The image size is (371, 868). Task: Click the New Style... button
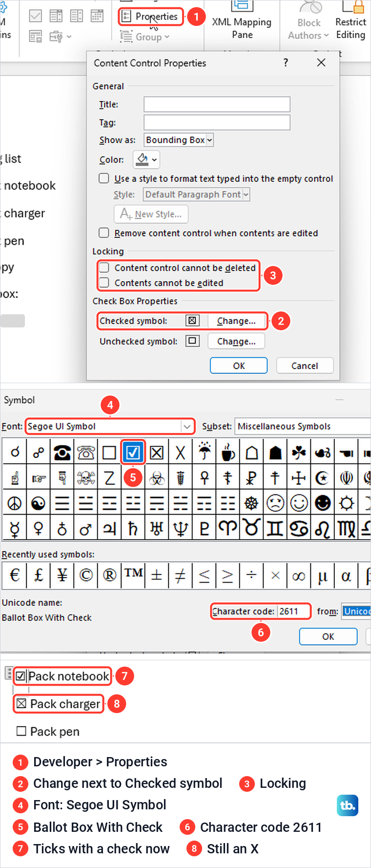(151, 214)
